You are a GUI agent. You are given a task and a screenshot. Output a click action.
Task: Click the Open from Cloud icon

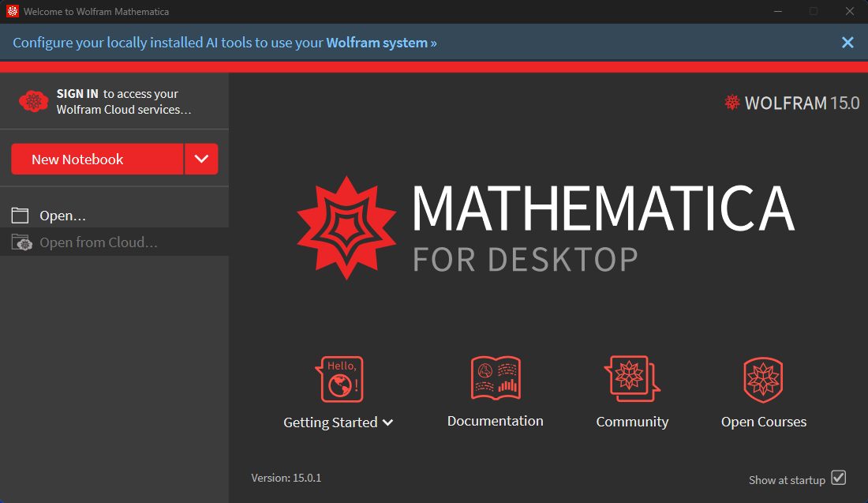(21, 242)
